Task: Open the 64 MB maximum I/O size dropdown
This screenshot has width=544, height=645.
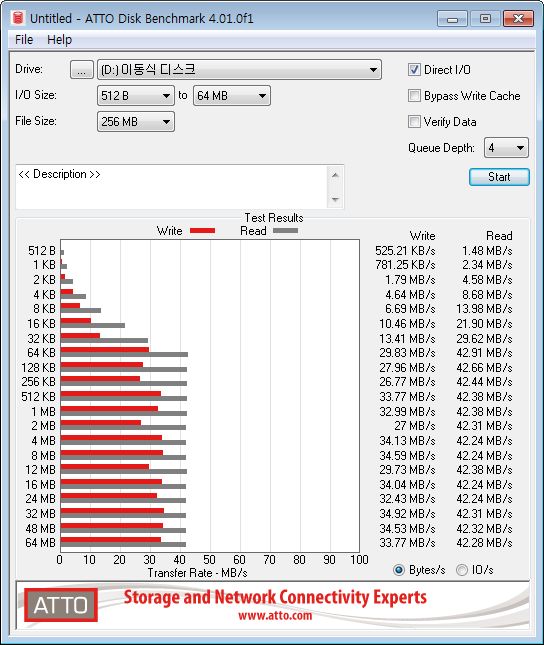Action: [x=232, y=96]
